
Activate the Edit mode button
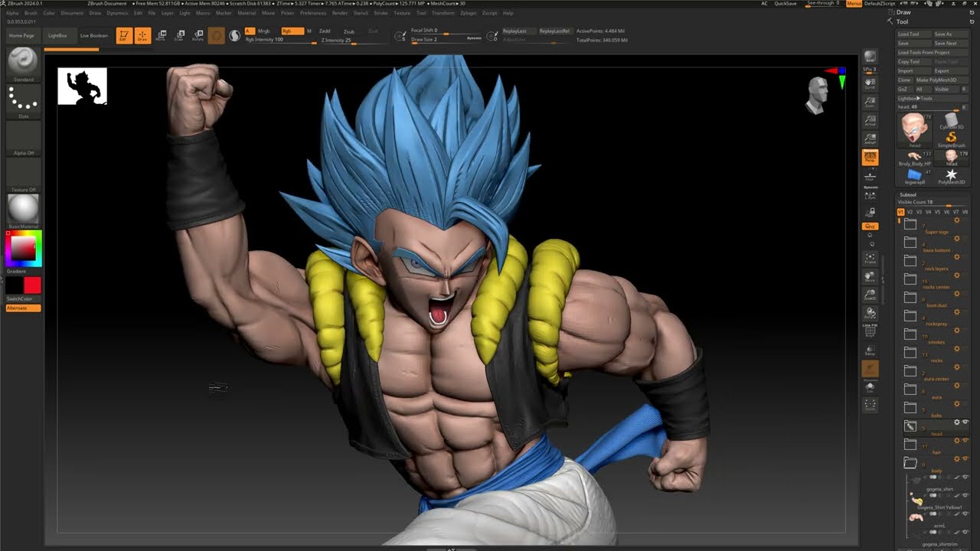(x=124, y=35)
